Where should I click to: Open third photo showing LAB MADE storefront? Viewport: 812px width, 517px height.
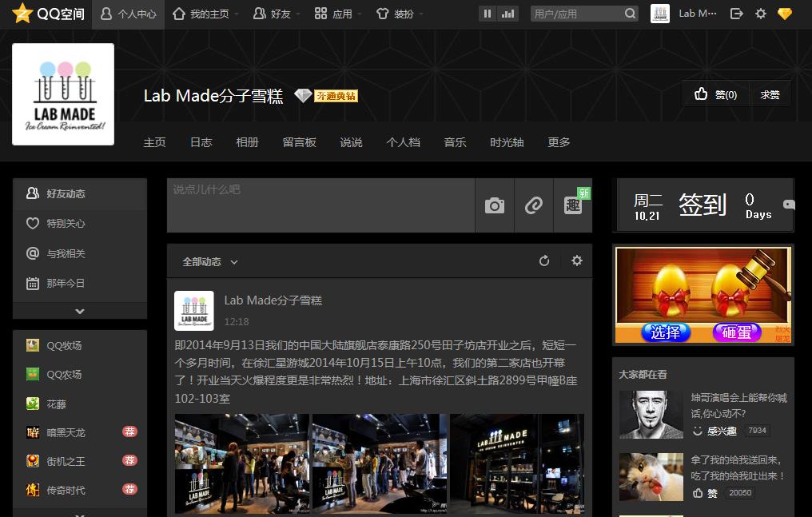(x=517, y=463)
